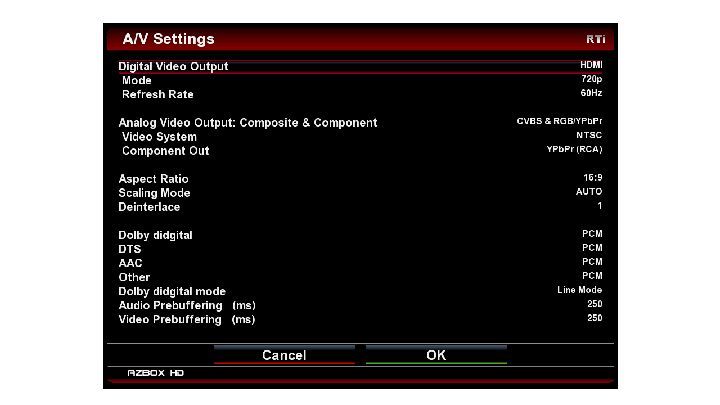Select the Dolby didgital mode setting

pos(172,292)
